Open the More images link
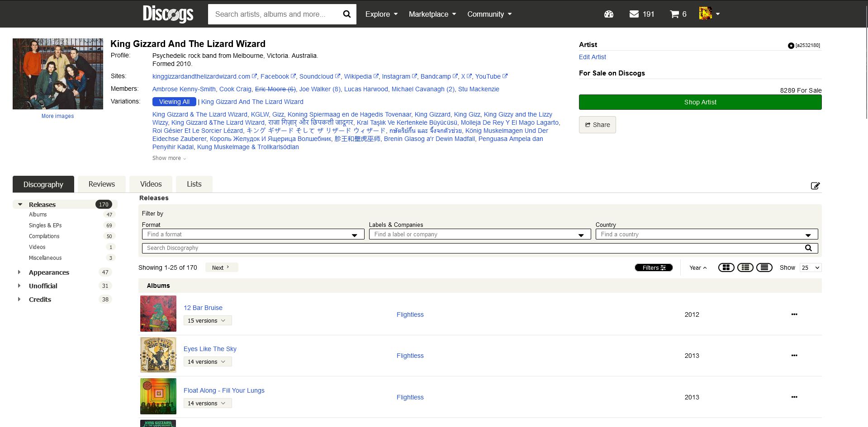868x427 pixels. pos(57,116)
